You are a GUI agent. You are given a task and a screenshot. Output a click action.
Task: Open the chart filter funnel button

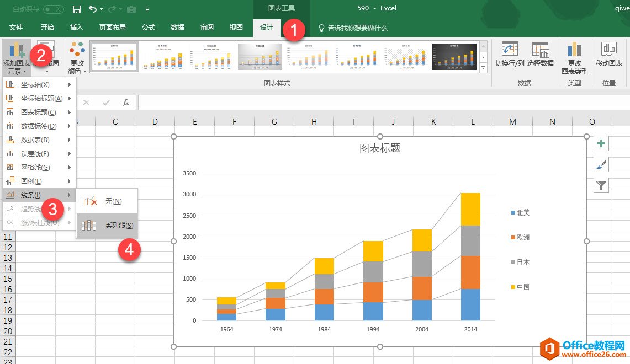pyautogui.click(x=601, y=185)
